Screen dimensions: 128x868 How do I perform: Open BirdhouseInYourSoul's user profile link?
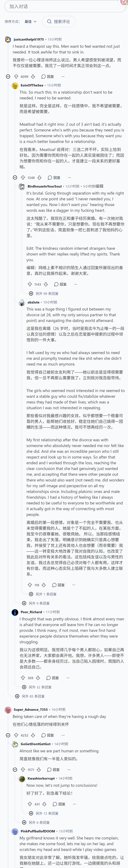point(45,186)
